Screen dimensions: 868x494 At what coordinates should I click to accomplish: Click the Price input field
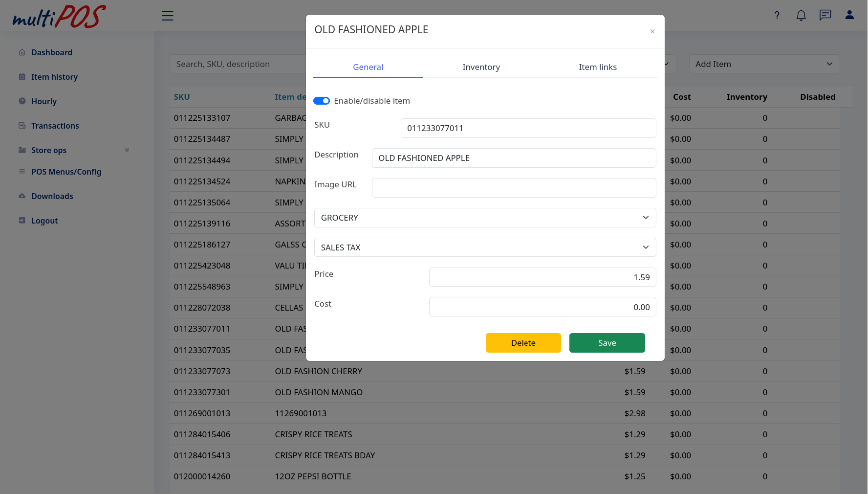click(542, 277)
